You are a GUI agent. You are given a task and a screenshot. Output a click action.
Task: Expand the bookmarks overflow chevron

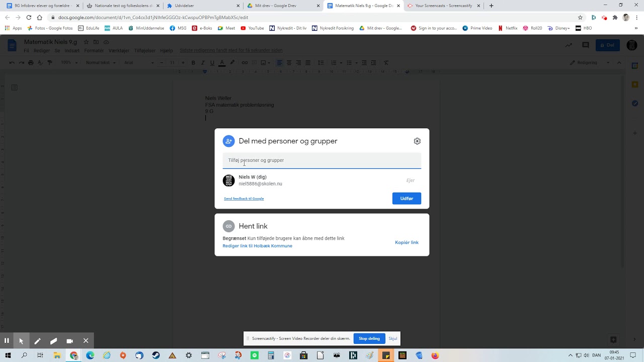636,28
